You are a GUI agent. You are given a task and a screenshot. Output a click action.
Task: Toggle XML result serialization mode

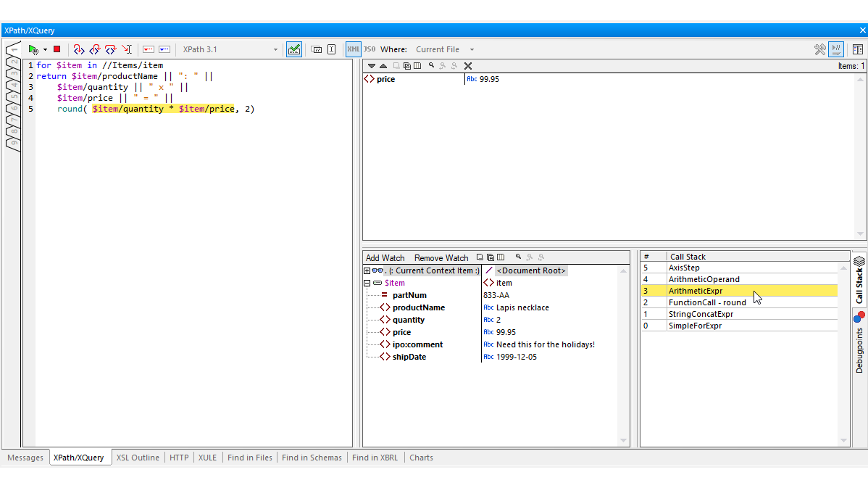(353, 49)
